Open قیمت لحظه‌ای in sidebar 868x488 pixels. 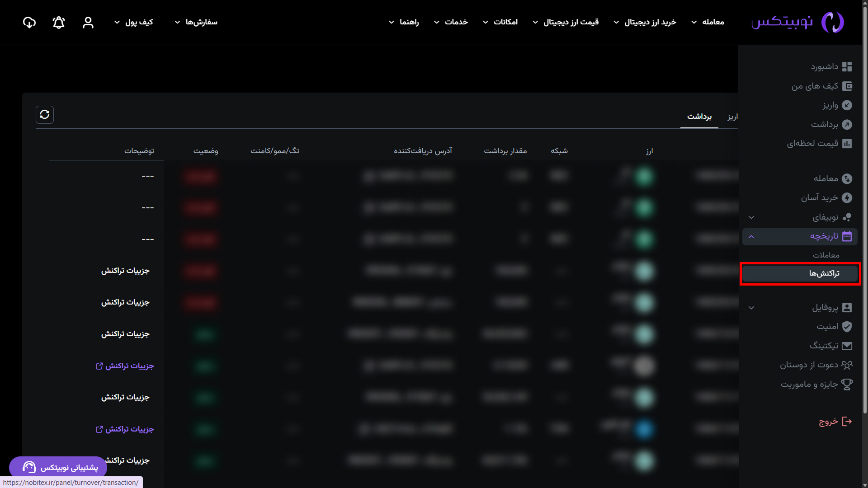pyautogui.click(x=813, y=144)
